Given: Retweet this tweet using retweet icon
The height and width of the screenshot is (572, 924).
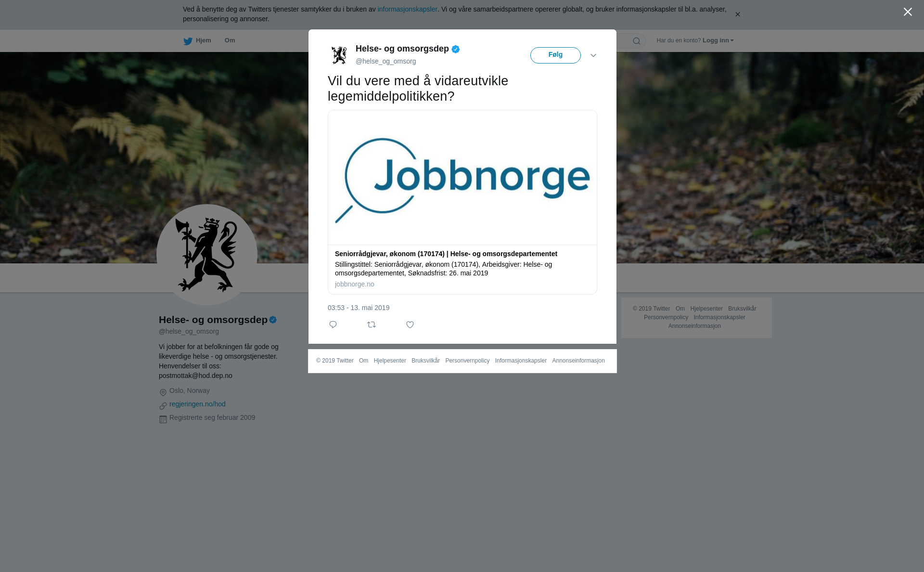Looking at the screenshot, I should (x=372, y=325).
